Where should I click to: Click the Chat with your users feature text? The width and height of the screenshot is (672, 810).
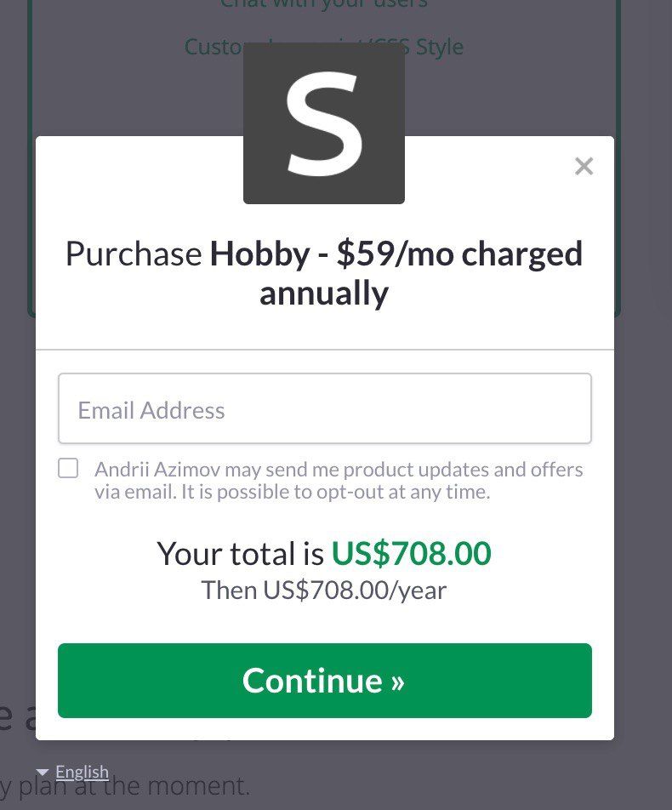click(x=324, y=4)
